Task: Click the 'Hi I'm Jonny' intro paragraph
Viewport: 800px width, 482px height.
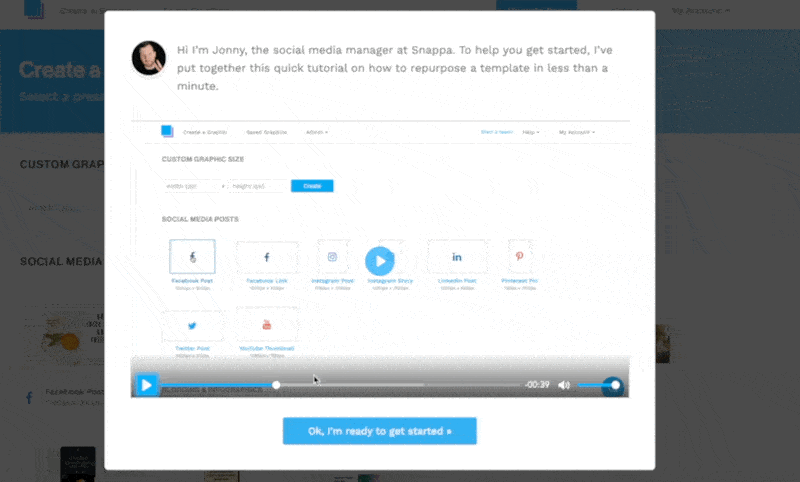Action: [394, 68]
